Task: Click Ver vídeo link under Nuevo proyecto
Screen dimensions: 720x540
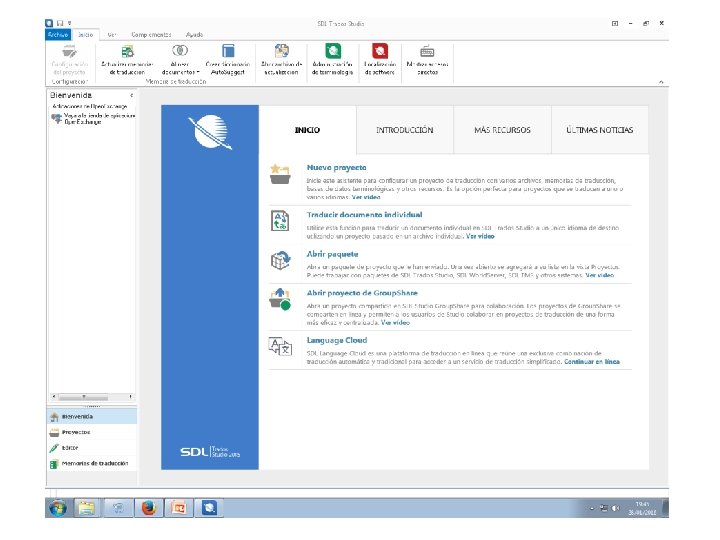Action: point(366,197)
